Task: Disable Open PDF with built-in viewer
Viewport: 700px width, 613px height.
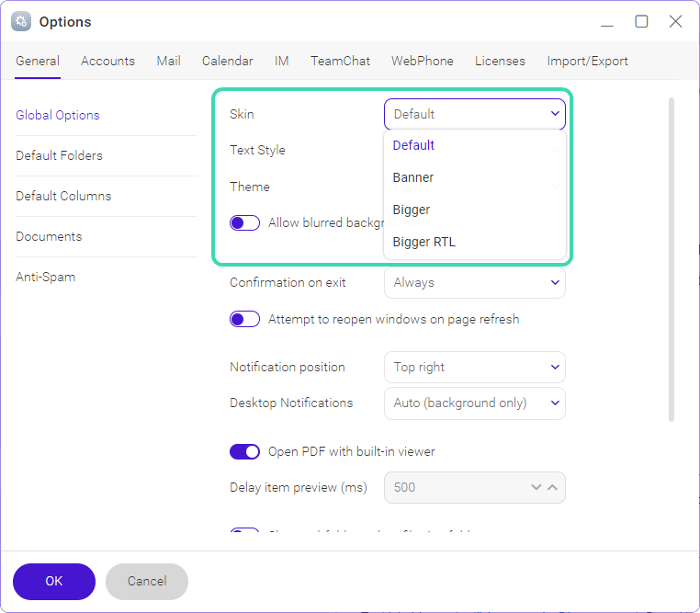Action: [x=244, y=452]
